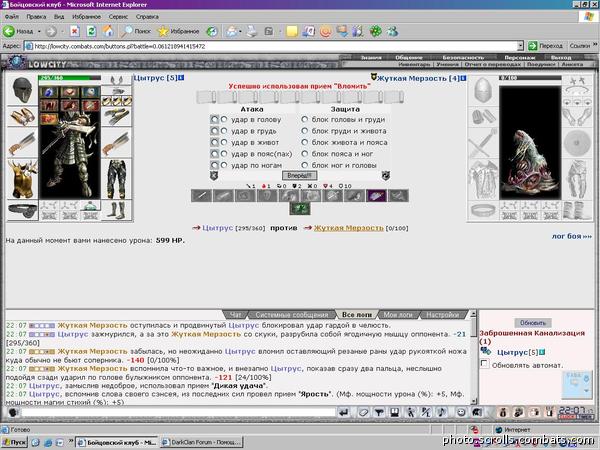600x450 pixels.
Task: Open Жуткая Мерзость link in the versus line
Action: [349, 228]
